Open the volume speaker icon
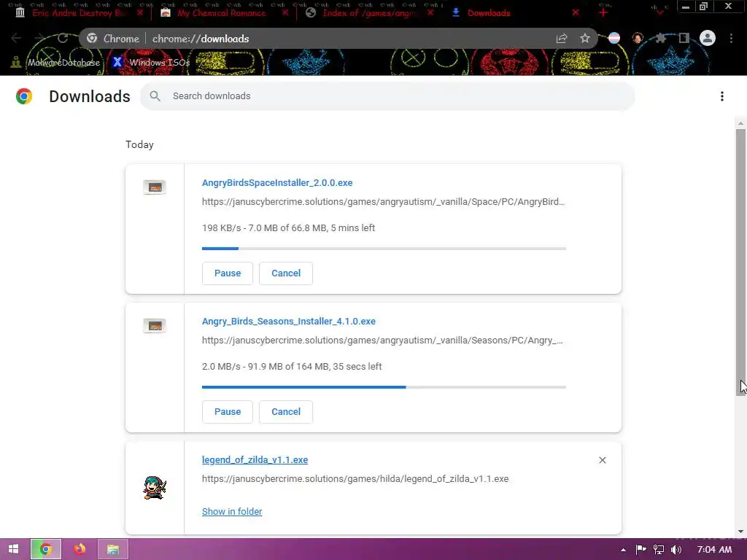 (x=676, y=550)
